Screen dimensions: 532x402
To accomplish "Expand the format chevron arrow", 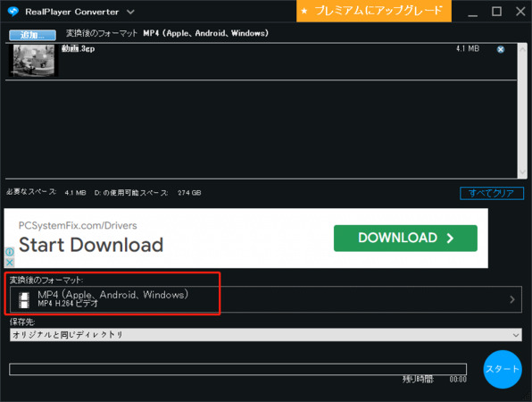I will point(512,299).
